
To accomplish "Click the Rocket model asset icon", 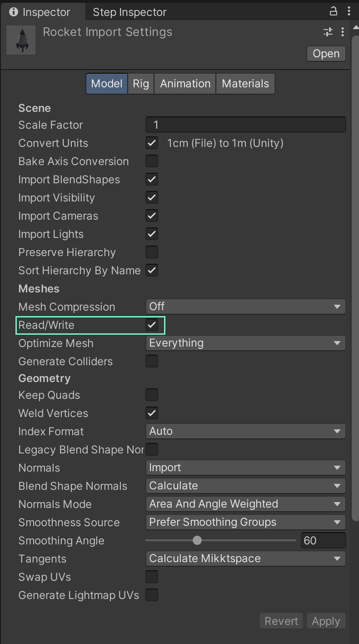I will [x=21, y=40].
